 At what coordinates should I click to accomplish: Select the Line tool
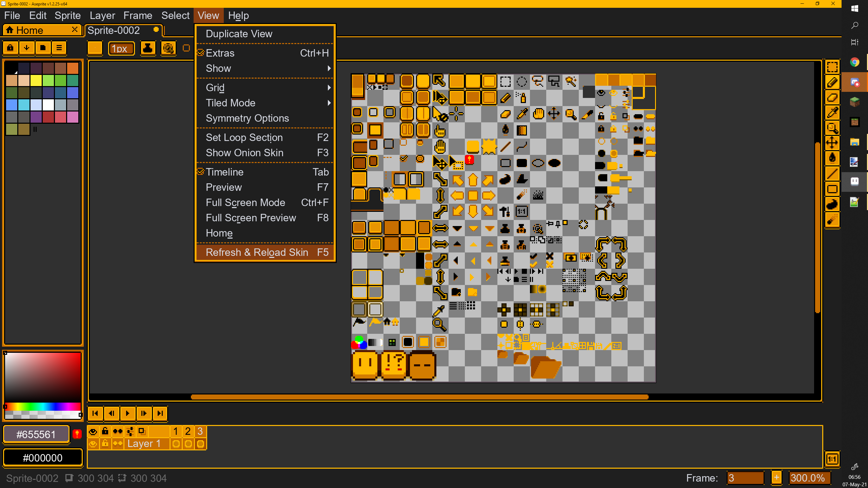(832, 174)
